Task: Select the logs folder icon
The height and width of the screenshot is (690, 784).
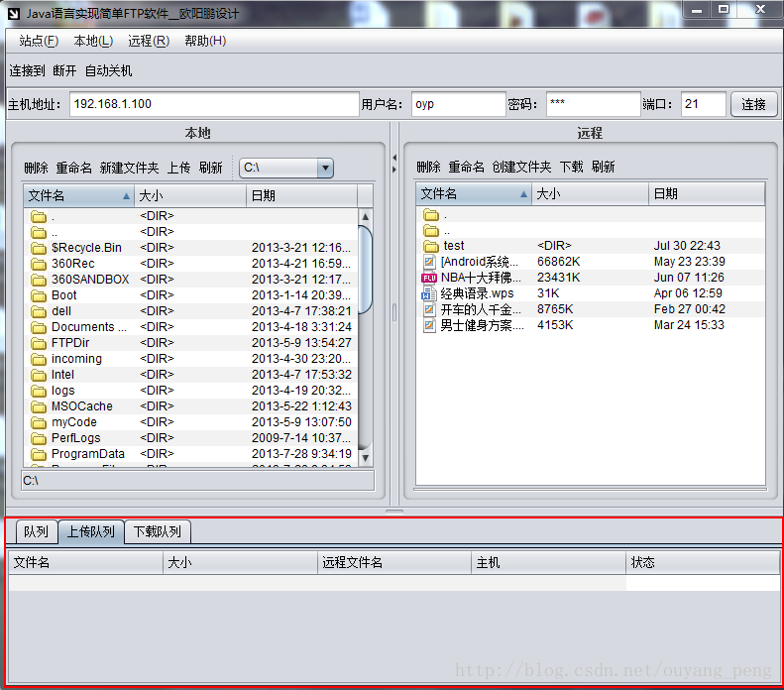Action: 38,391
